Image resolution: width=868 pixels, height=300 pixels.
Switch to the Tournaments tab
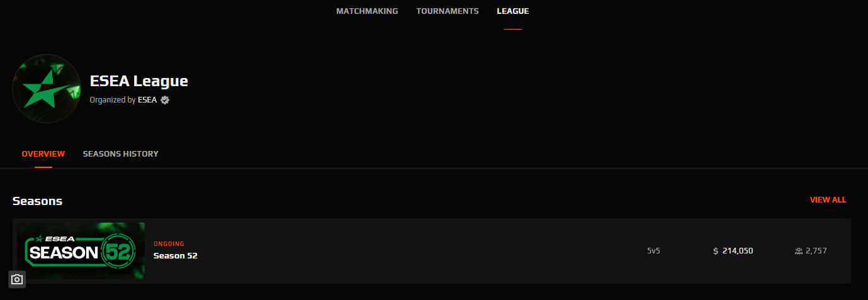[448, 11]
